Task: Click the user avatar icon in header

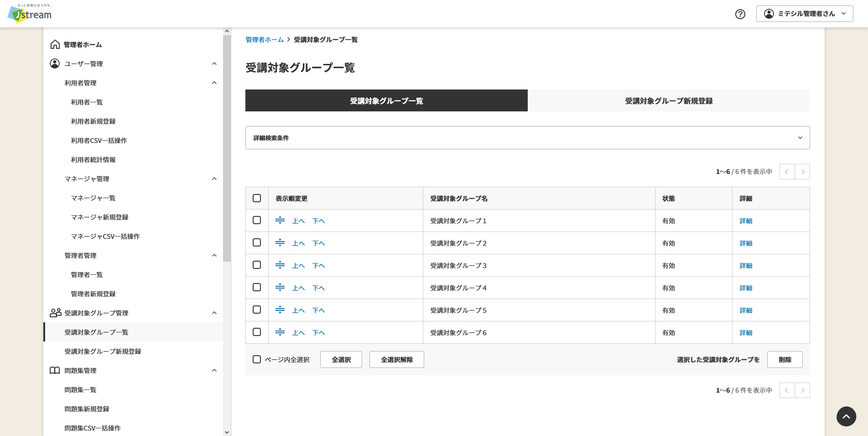Action: tap(769, 14)
